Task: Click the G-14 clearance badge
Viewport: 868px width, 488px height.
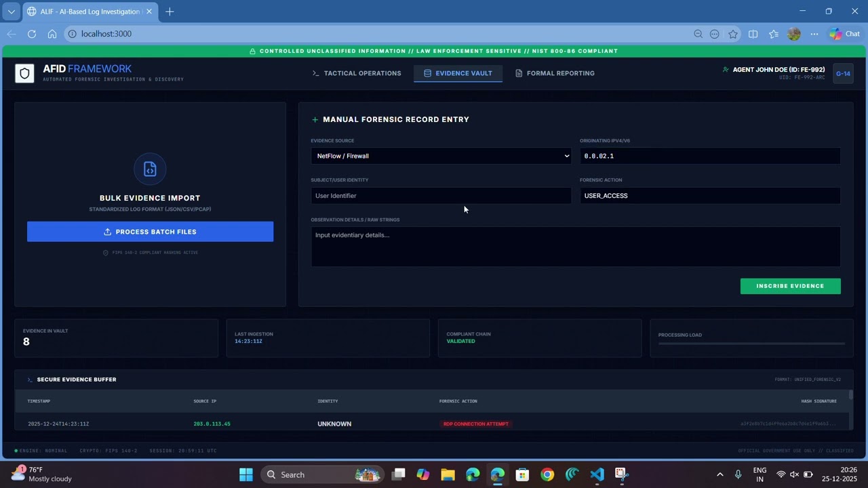Action: click(843, 74)
